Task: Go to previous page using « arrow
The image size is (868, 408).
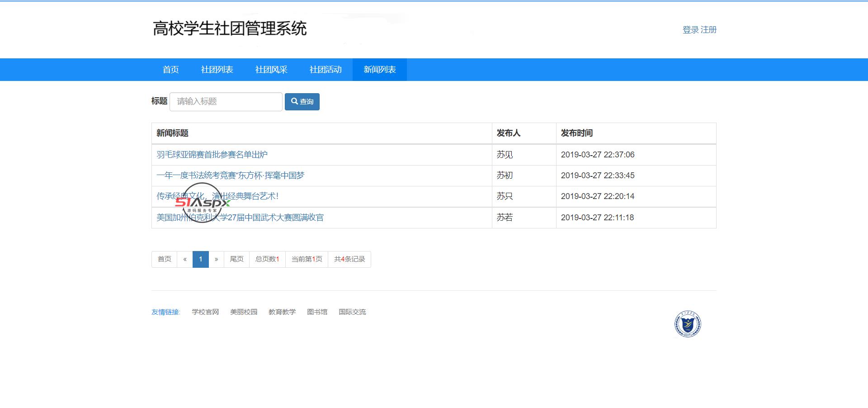Action: point(185,259)
